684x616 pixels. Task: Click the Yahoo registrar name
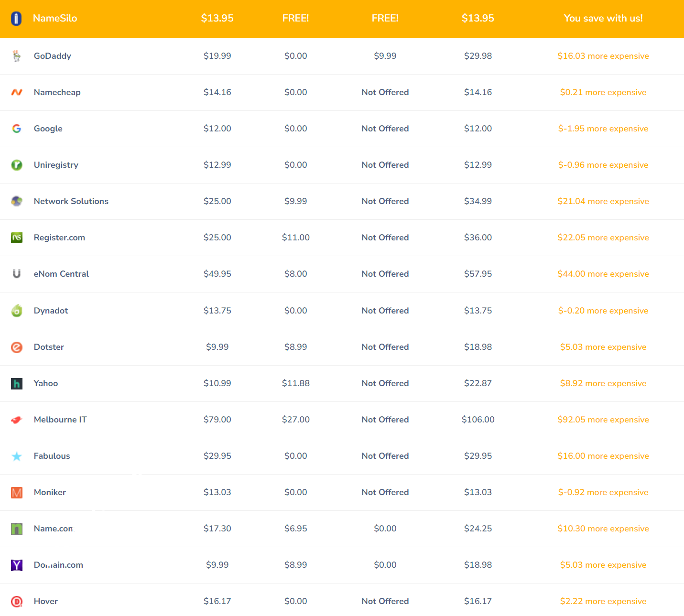tap(46, 383)
